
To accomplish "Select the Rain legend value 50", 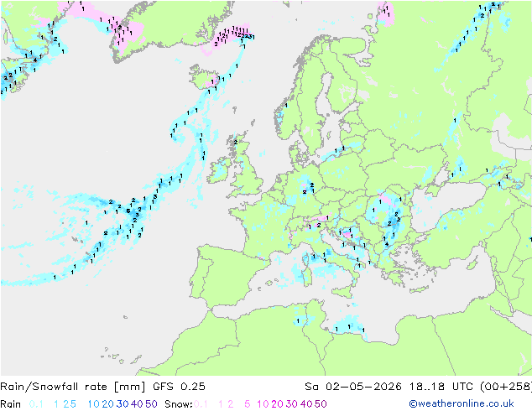I will point(151,404).
